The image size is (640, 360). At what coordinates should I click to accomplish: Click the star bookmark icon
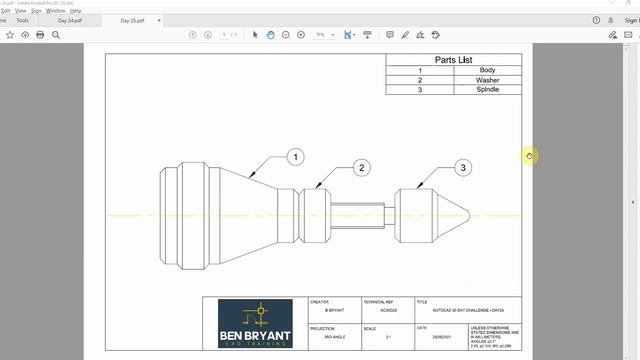point(10,35)
